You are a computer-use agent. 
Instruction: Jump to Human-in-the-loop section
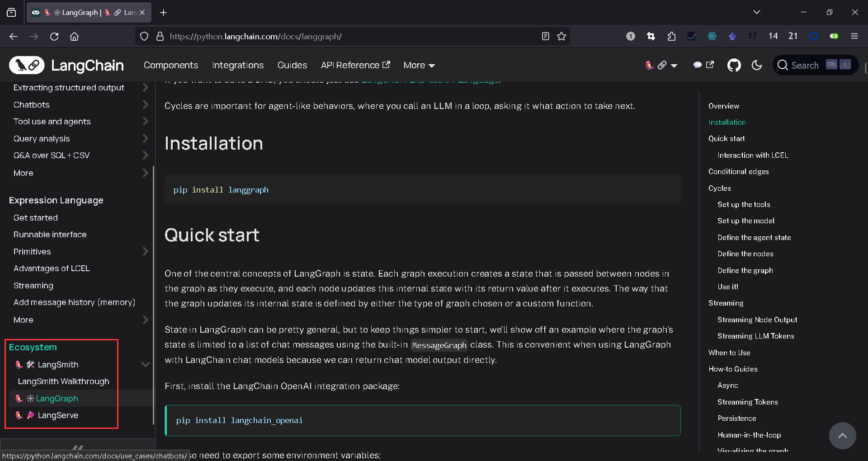[749, 435]
